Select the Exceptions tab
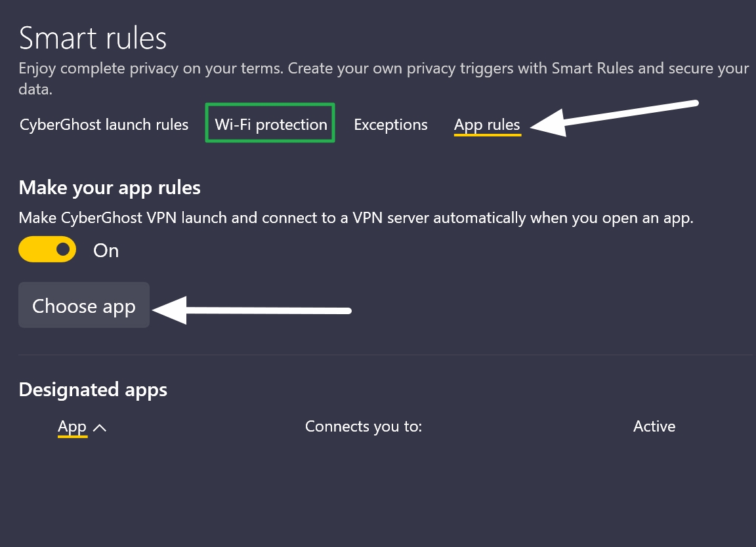Image resolution: width=756 pixels, height=547 pixels. tap(390, 124)
